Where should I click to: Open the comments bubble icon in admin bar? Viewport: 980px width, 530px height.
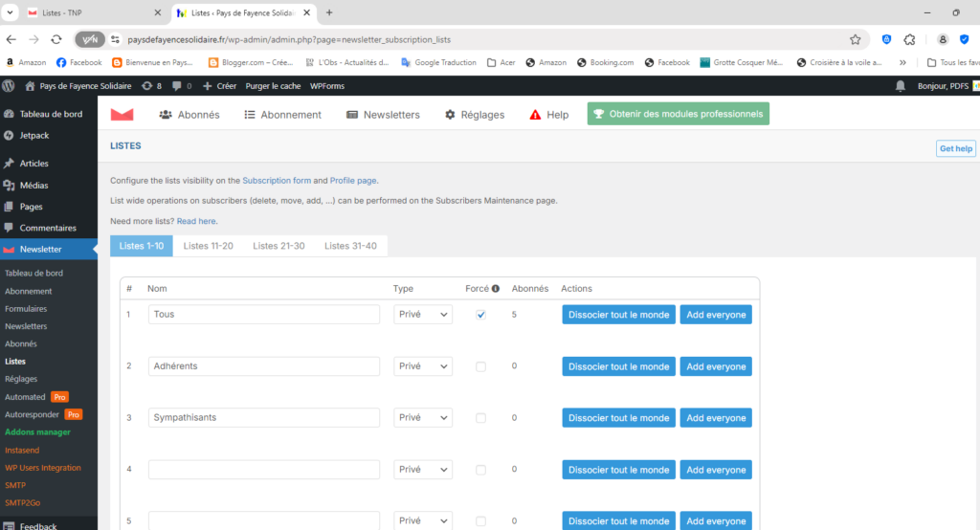coord(177,86)
